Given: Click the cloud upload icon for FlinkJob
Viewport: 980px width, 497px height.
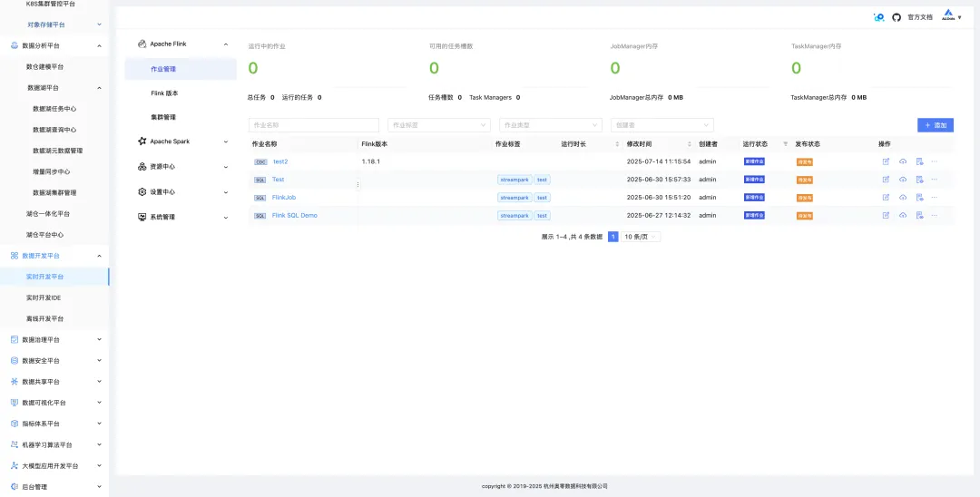Looking at the screenshot, I should tap(903, 198).
